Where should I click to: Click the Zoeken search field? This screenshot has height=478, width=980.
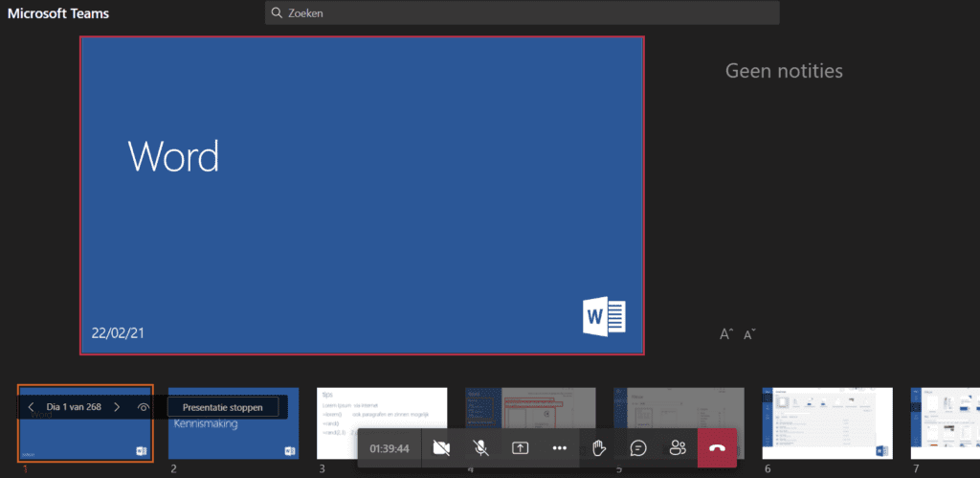pyautogui.click(x=522, y=12)
